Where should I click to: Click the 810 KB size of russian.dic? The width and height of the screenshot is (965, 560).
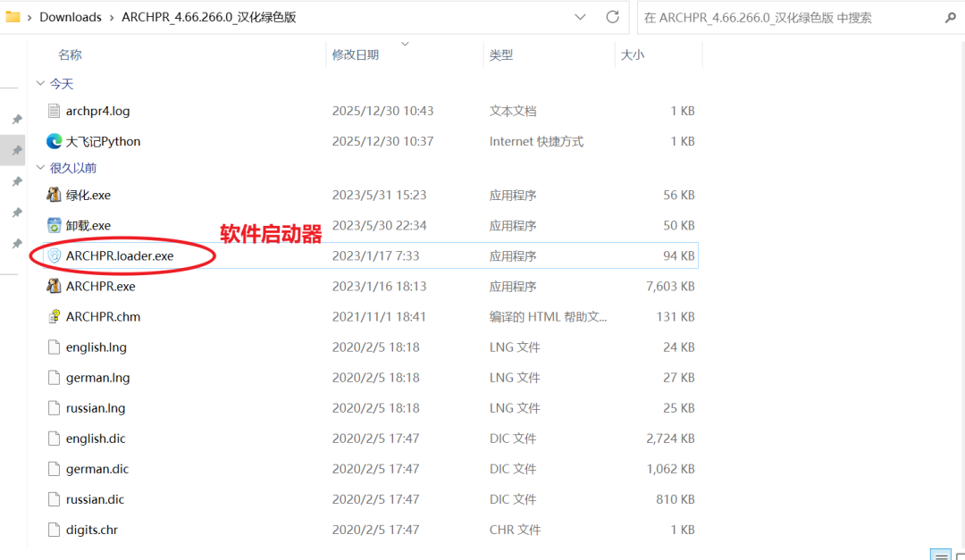[x=675, y=499]
